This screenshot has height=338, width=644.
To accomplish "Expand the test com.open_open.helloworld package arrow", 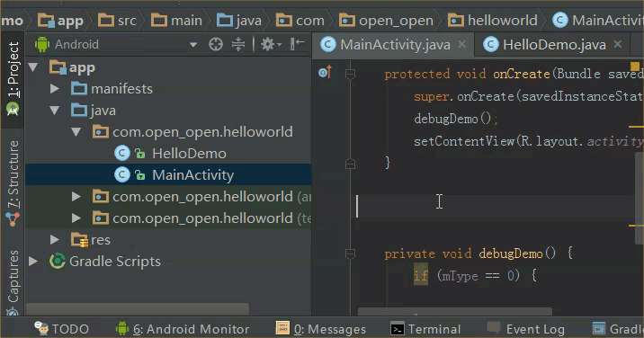I will coord(76,218).
